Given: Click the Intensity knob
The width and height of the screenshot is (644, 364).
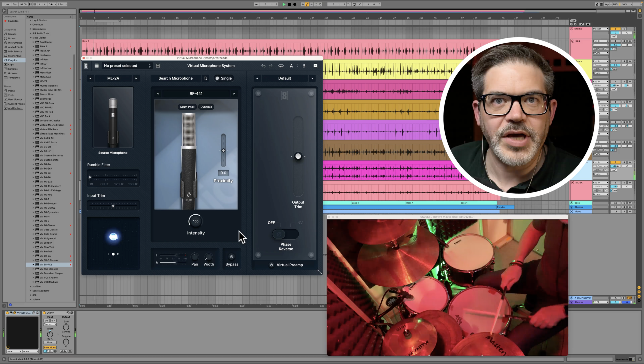Looking at the screenshot, I should (x=195, y=221).
